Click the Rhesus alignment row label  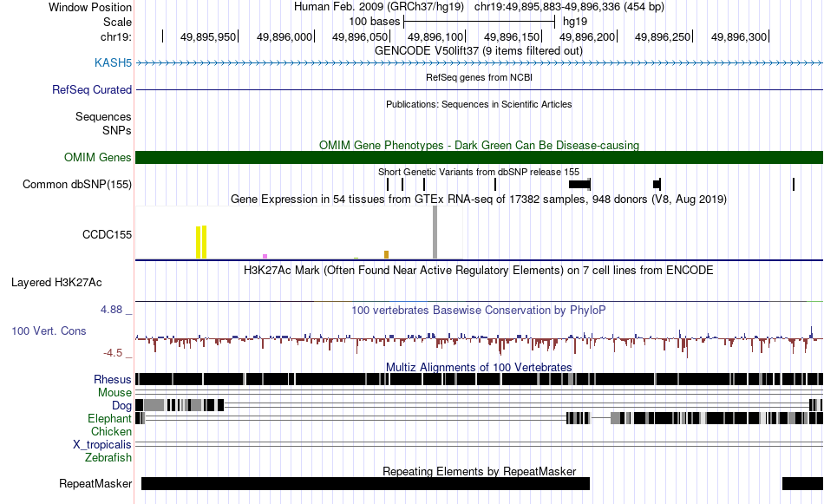pos(113,379)
